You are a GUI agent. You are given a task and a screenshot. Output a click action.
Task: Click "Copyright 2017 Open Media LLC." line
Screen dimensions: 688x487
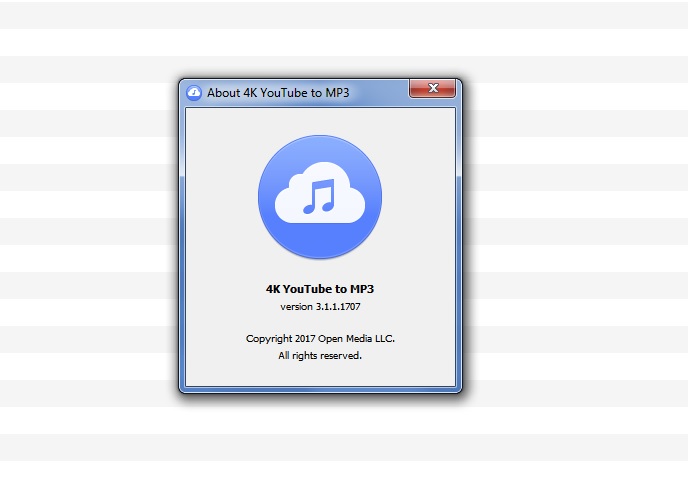(320, 339)
